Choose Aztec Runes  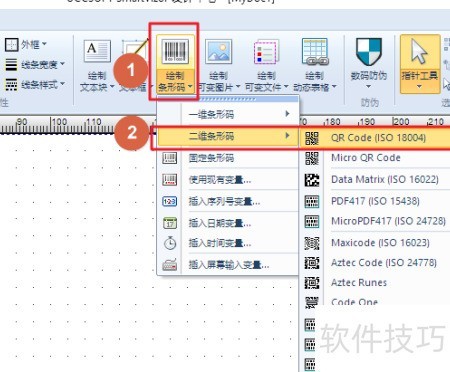[375, 283]
